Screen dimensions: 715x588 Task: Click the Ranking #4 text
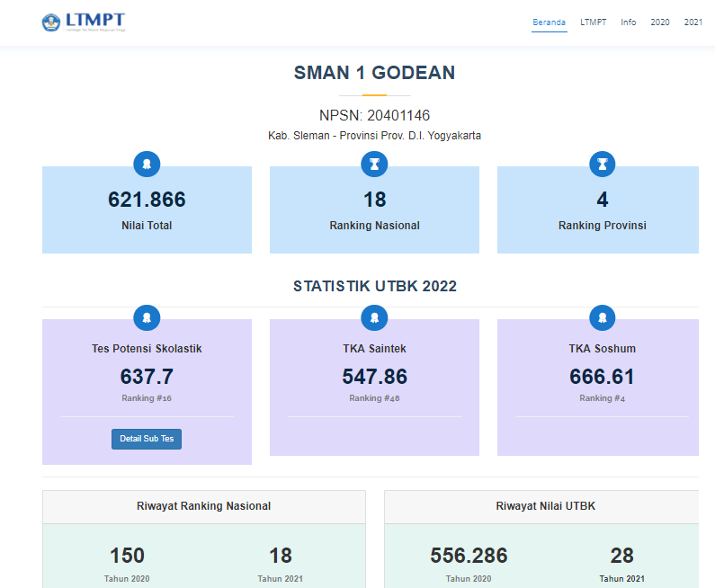coord(603,398)
